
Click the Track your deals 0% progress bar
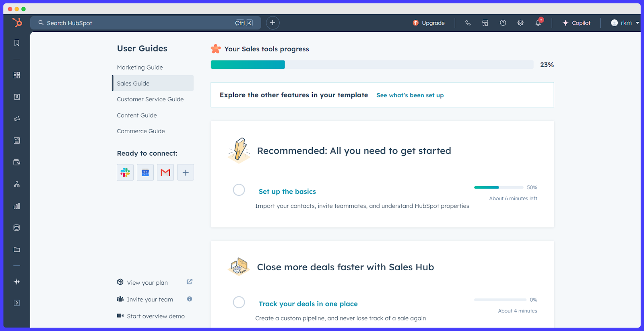point(500,300)
